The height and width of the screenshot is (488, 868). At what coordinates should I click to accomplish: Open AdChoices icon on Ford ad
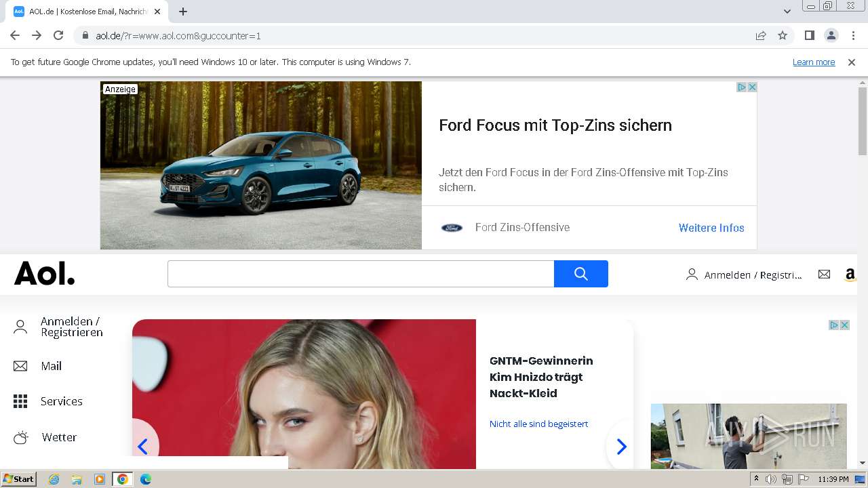[742, 87]
